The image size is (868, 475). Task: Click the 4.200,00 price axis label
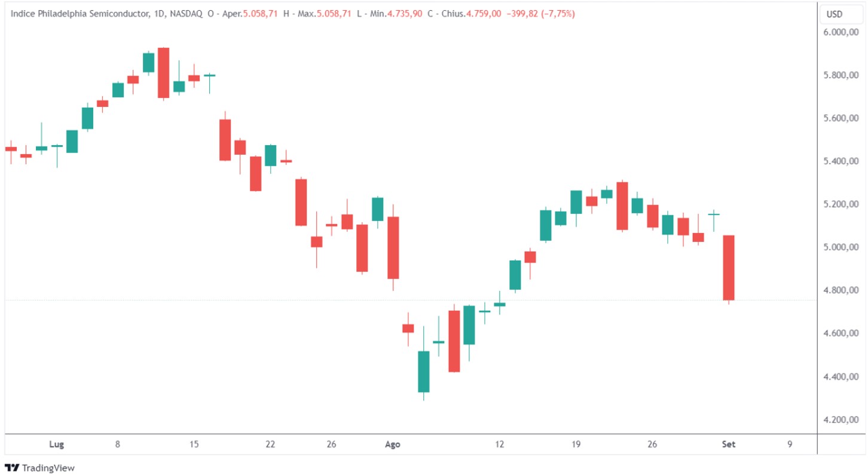pos(840,419)
